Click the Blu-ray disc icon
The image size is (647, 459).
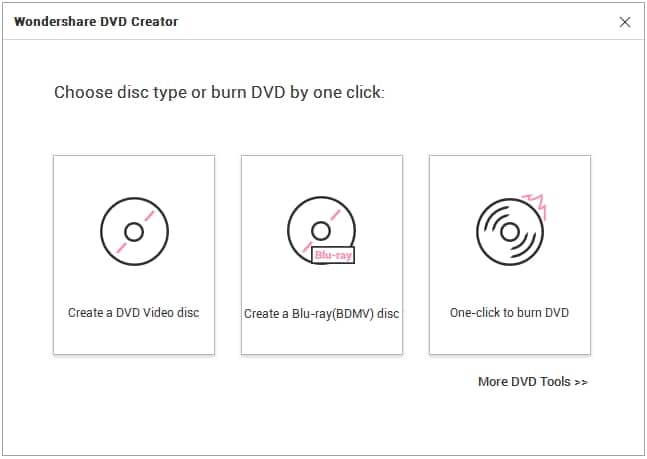tap(320, 231)
